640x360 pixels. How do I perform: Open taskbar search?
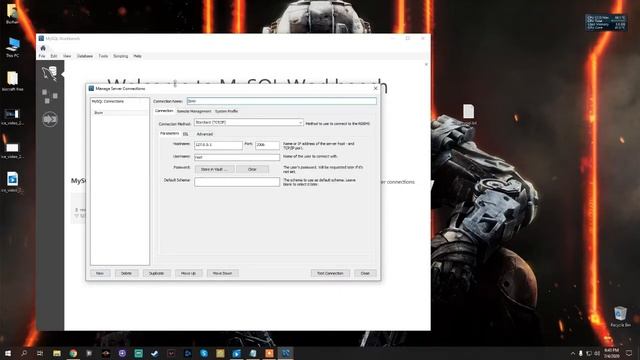[x=24, y=353]
